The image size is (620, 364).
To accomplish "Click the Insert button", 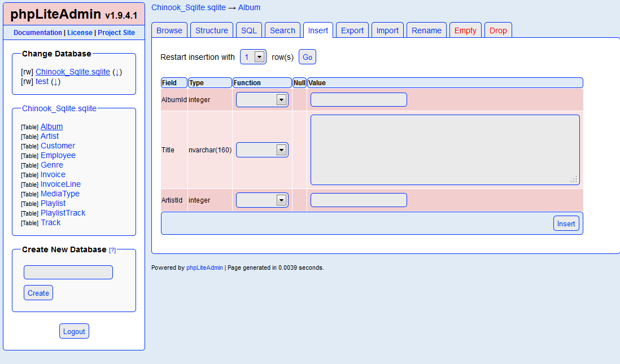I will click(x=566, y=223).
